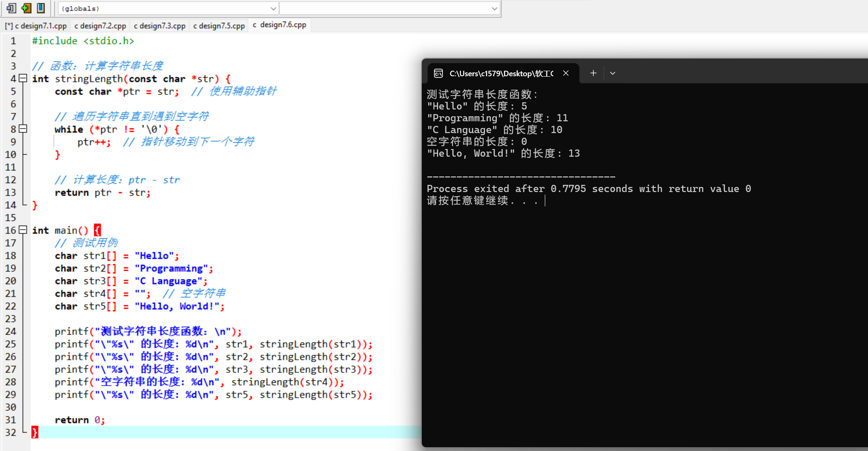The image size is (868, 451).
Task: Open the (globals) class dropdown
Action: (x=168, y=8)
